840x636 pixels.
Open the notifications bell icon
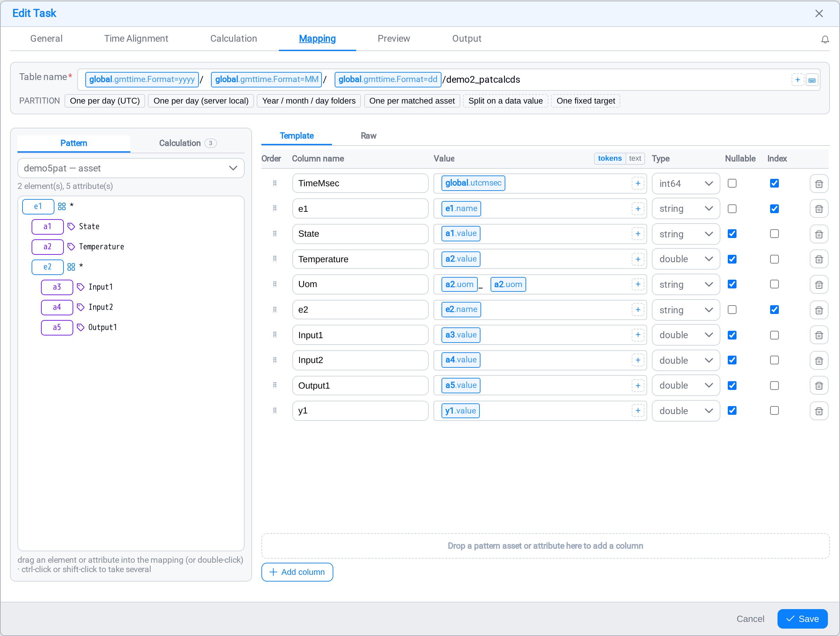(x=825, y=39)
